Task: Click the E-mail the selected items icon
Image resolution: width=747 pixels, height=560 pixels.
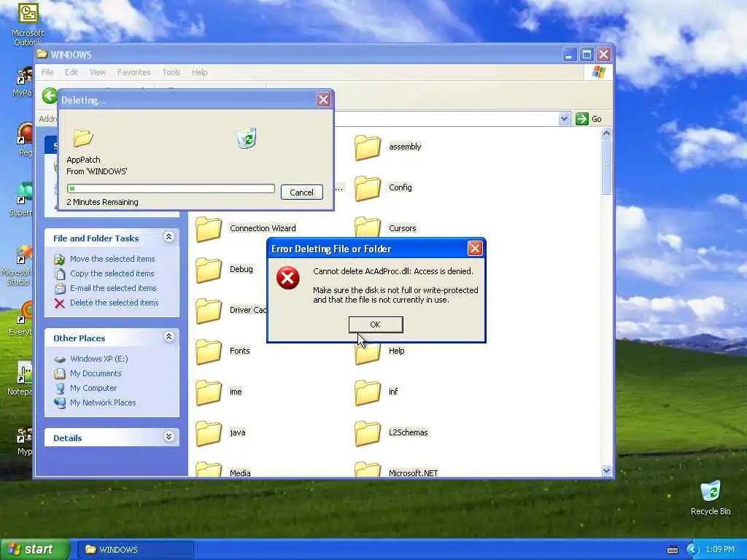Action: pos(60,289)
